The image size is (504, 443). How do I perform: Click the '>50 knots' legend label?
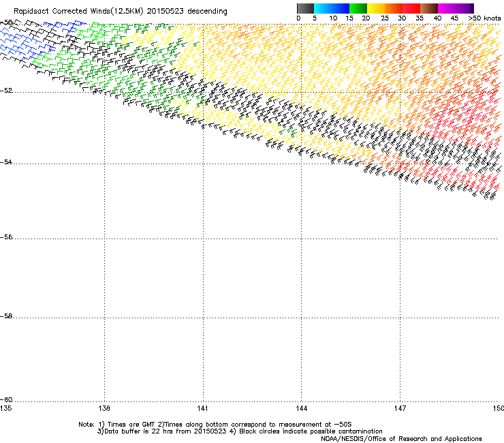point(484,18)
